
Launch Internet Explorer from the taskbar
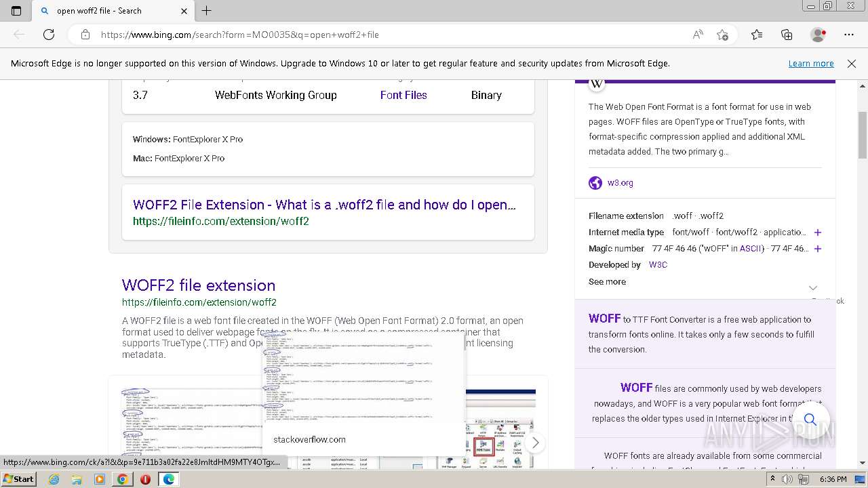[x=54, y=479]
